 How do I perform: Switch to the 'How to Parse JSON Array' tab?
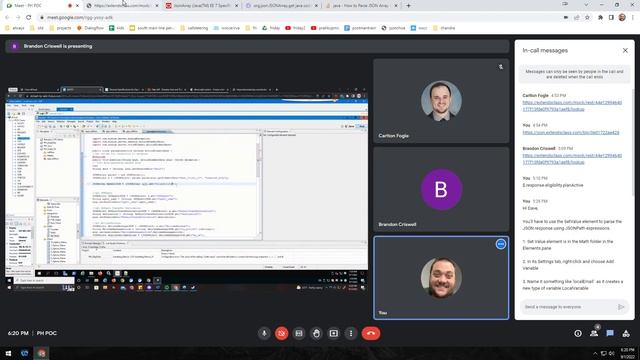click(x=360, y=6)
